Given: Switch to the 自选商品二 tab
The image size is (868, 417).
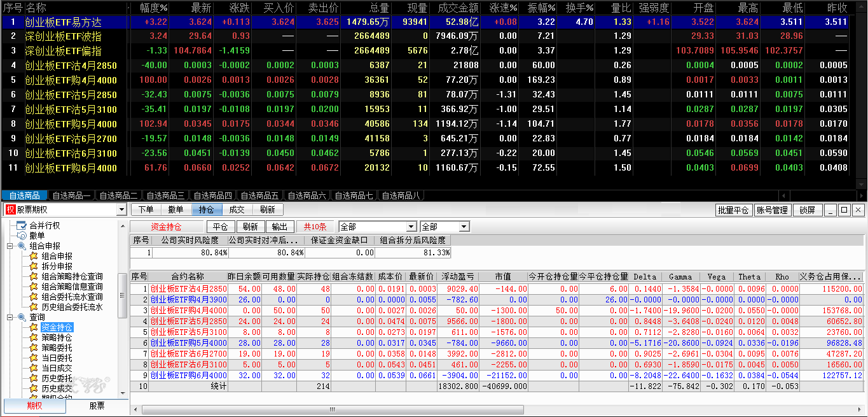Looking at the screenshot, I should pos(118,195).
